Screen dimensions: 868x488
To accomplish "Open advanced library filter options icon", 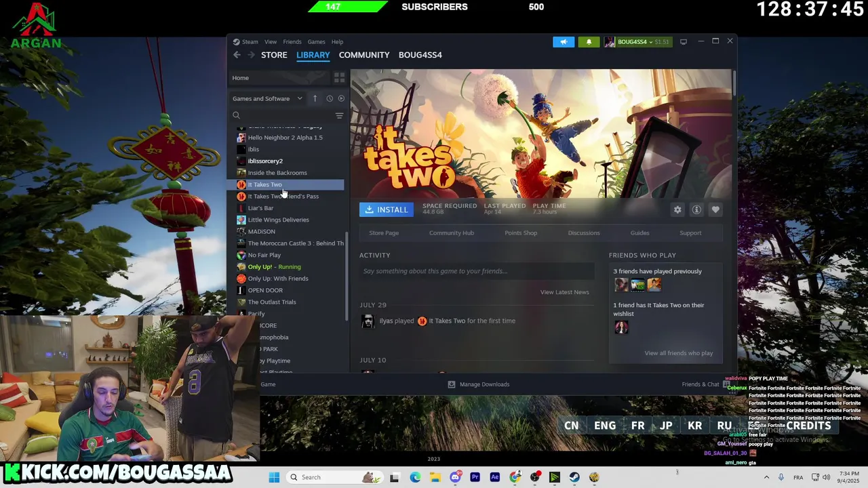I will pos(340,115).
